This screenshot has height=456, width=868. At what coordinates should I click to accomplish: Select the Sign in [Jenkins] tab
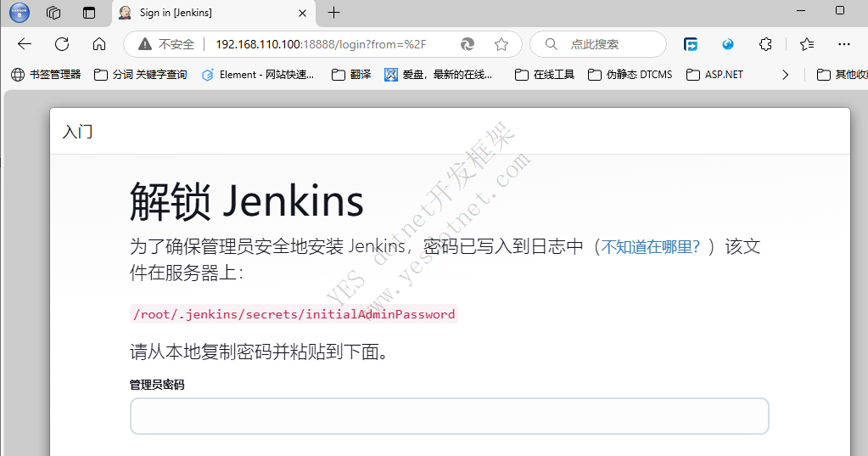pos(214,13)
